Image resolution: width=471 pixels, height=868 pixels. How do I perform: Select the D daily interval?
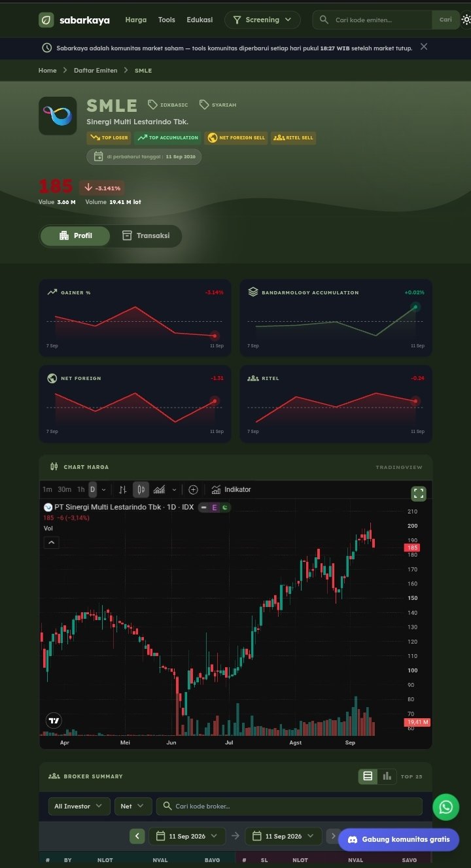click(92, 489)
